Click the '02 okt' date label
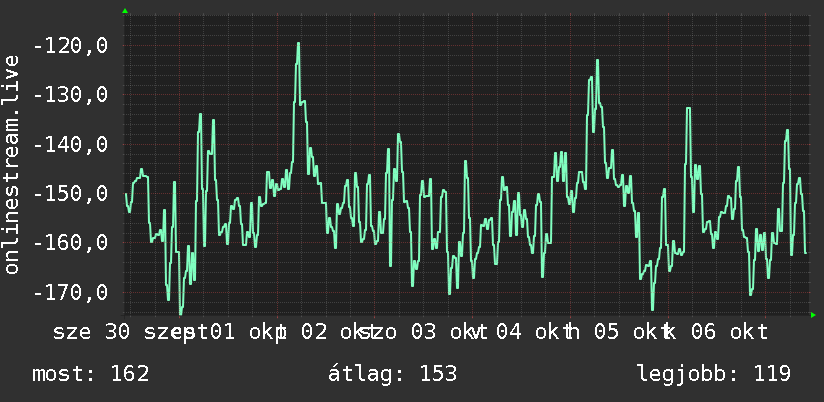824x402 pixels. pos(336,333)
